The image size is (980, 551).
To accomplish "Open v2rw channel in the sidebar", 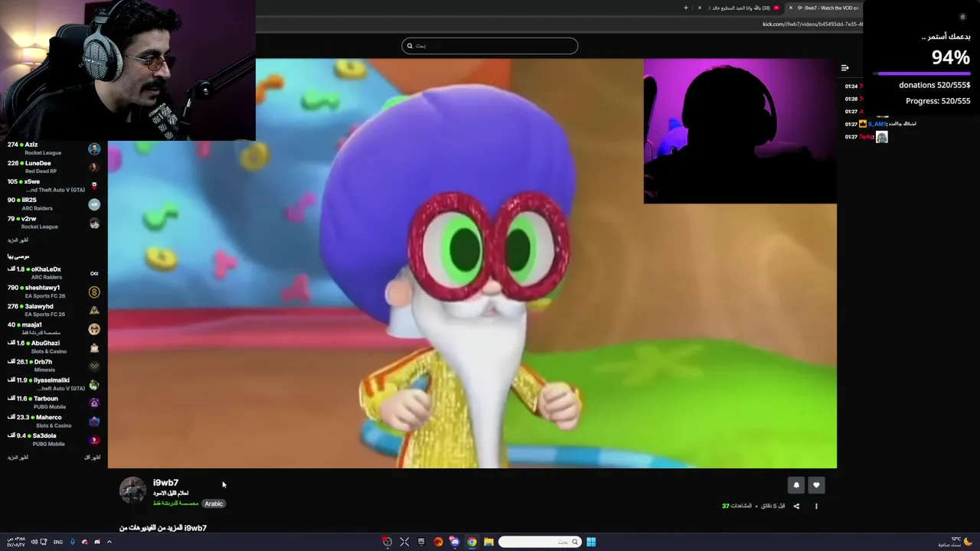I will [54, 223].
